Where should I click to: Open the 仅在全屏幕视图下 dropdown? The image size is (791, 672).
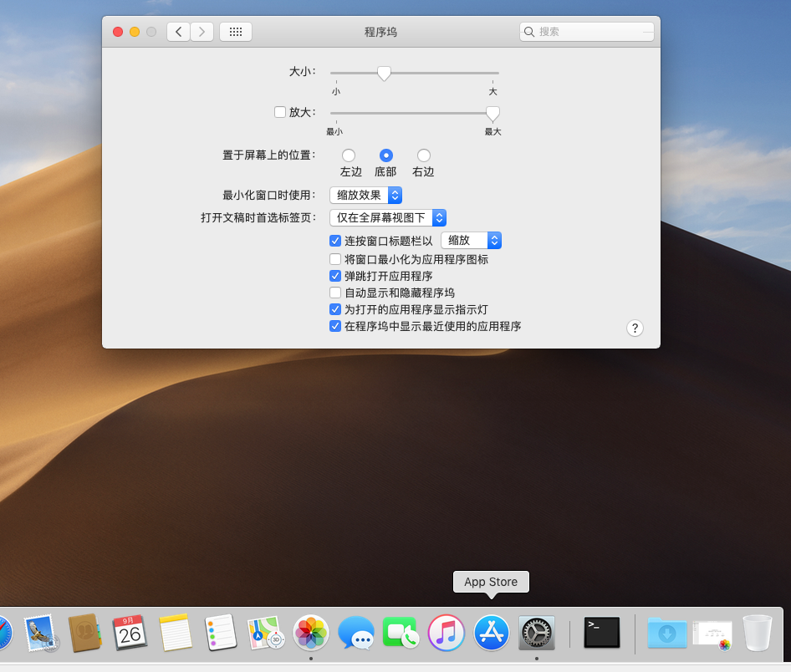point(387,216)
